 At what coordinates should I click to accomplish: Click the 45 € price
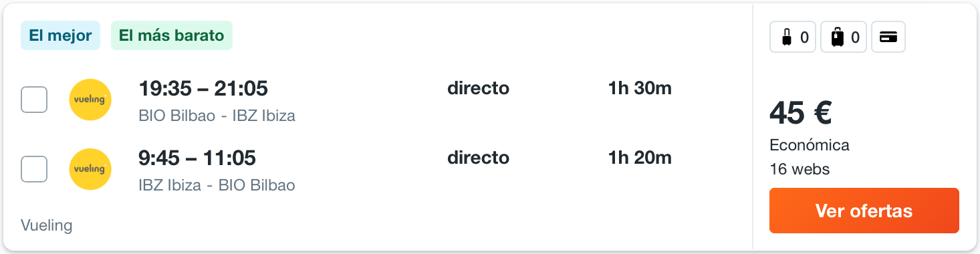800,112
